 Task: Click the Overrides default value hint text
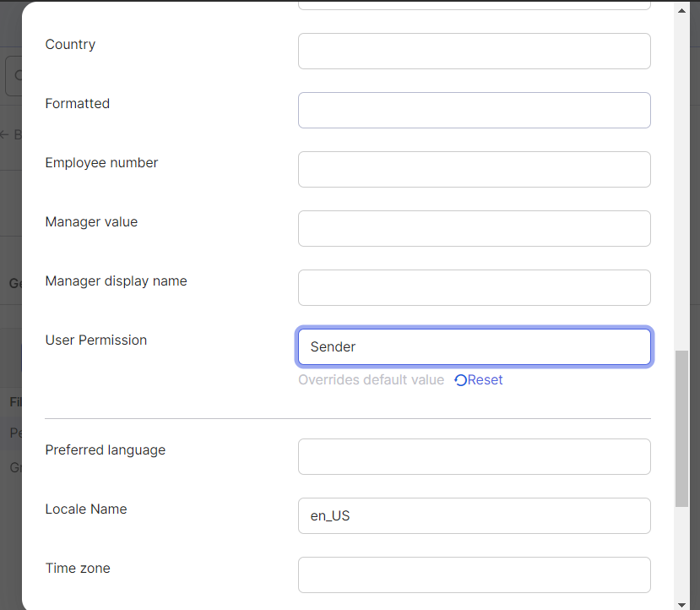tap(371, 380)
